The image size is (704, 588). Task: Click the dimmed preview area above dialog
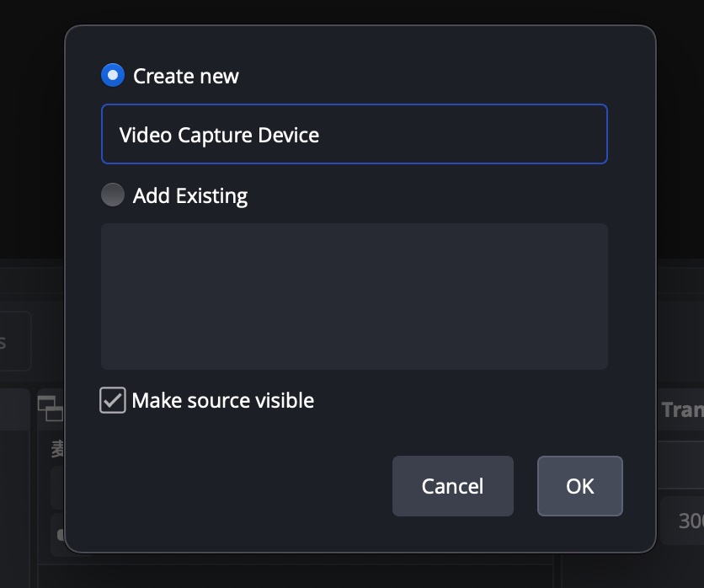tap(354, 12)
